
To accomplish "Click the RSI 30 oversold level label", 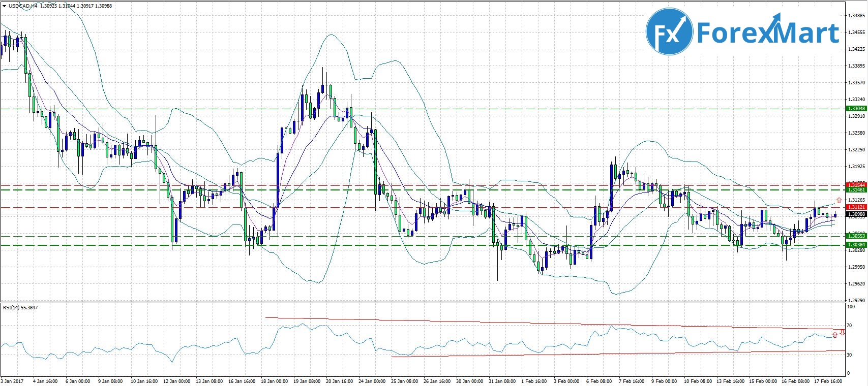I will [x=849, y=355].
